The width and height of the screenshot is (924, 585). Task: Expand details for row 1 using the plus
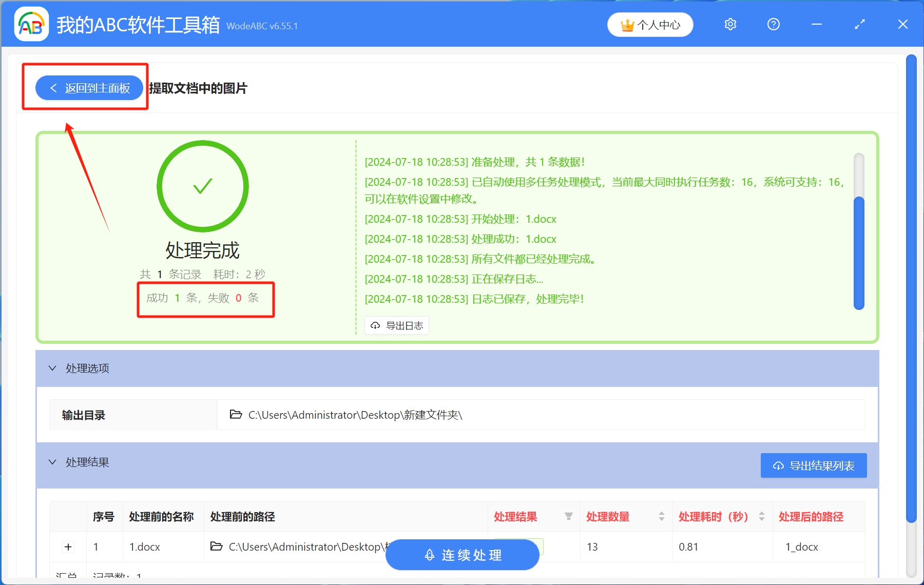pyautogui.click(x=68, y=547)
